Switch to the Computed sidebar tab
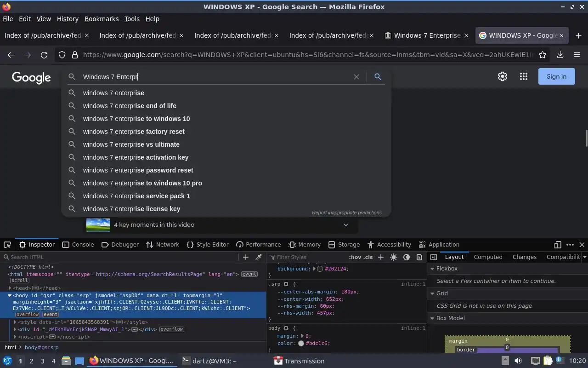Viewport: 588px width, 368px height. [488, 257]
